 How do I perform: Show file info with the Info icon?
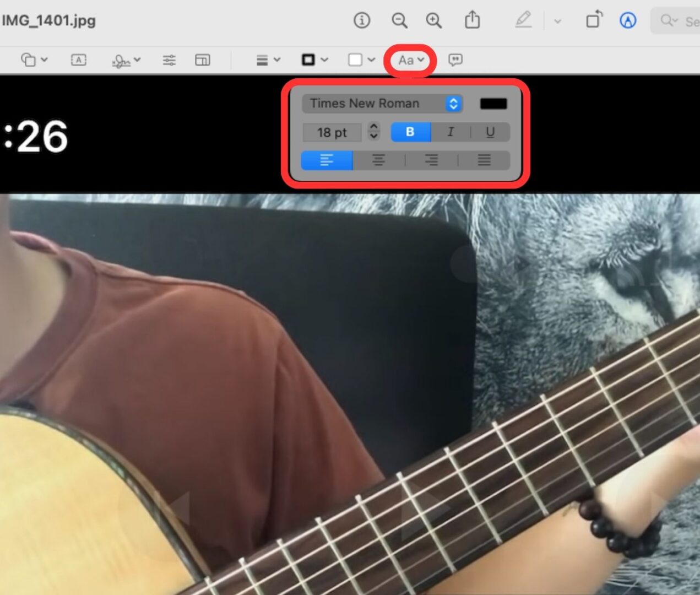tap(362, 21)
